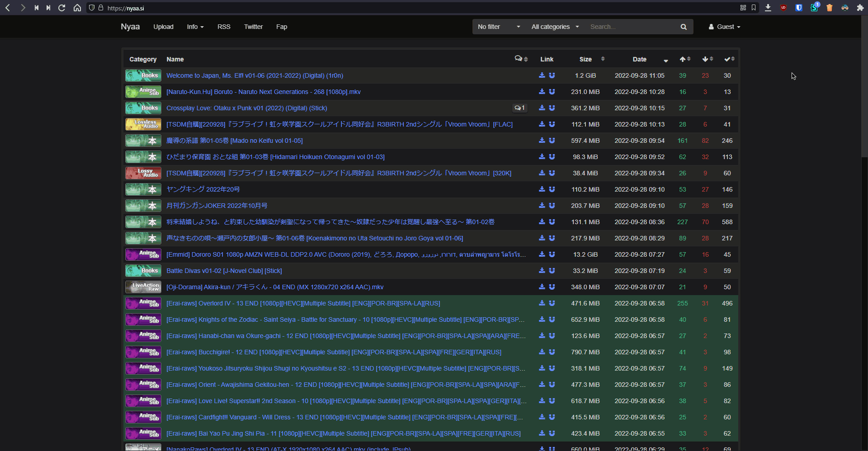This screenshot has height=451, width=868.
Task: Click the 13.2 GiB size cell
Action: pos(585,254)
